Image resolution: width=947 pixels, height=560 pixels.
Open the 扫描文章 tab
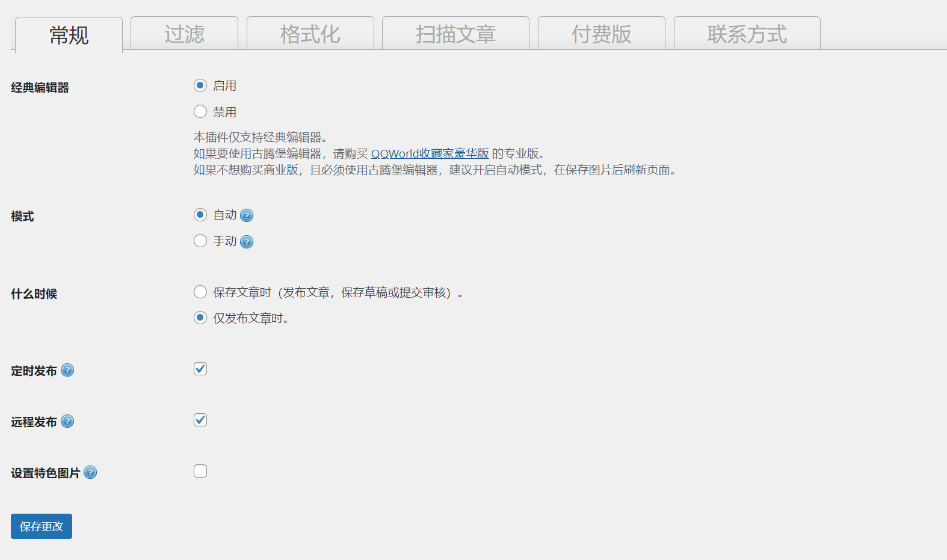click(x=456, y=33)
